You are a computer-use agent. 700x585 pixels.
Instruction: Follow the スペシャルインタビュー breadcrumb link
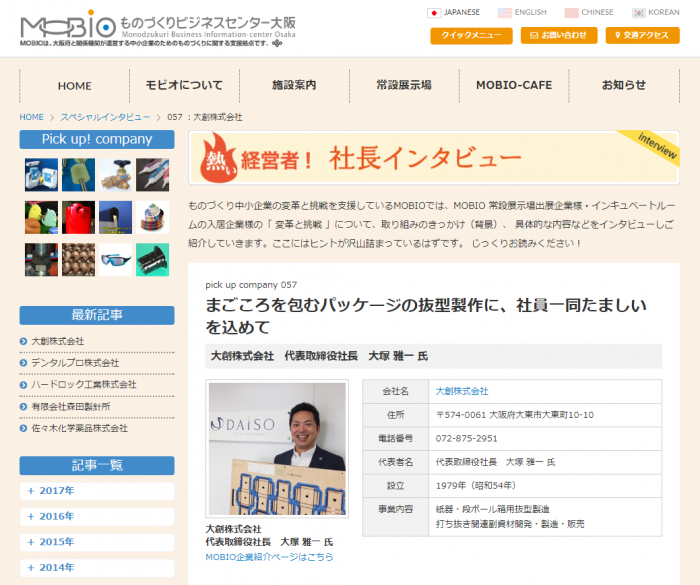pyautogui.click(x=105, y=117)
